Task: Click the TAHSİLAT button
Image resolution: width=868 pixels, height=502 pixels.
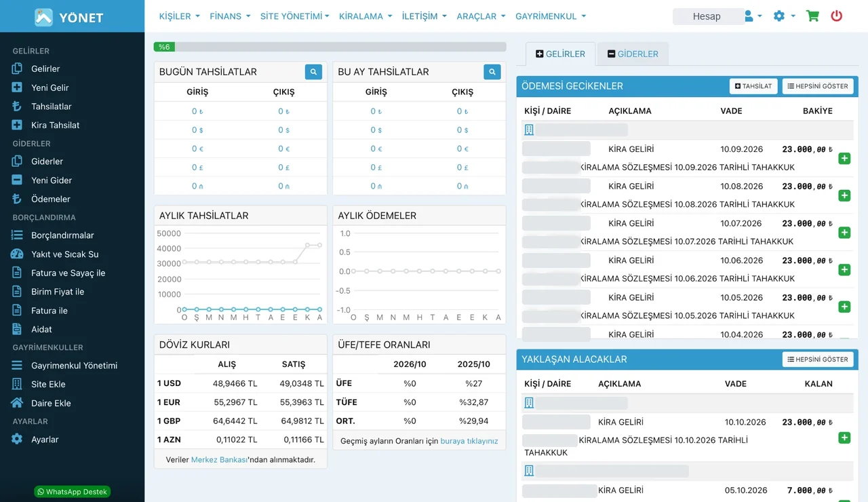Action: [753, 86]
